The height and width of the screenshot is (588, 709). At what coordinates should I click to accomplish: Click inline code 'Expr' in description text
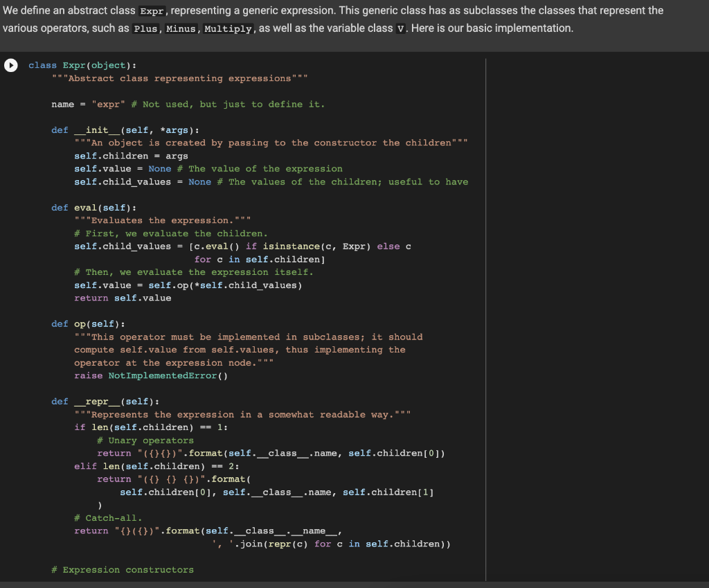coord(152,11)
